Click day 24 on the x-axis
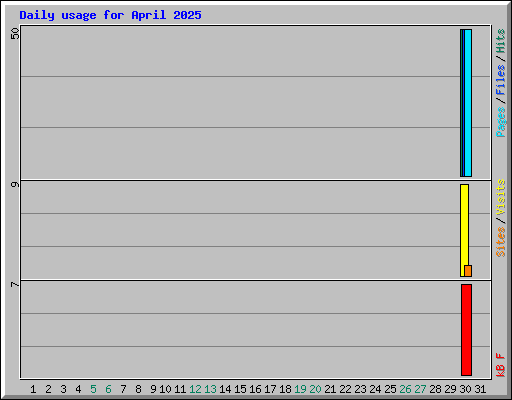The width and height of the screenshot is (512, 400). [375, 389]
